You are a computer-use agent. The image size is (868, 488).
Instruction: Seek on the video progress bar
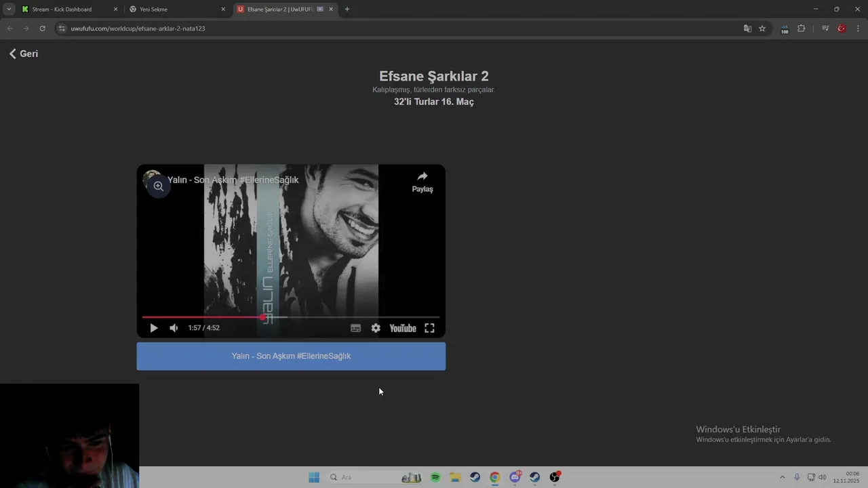(291, 317)
